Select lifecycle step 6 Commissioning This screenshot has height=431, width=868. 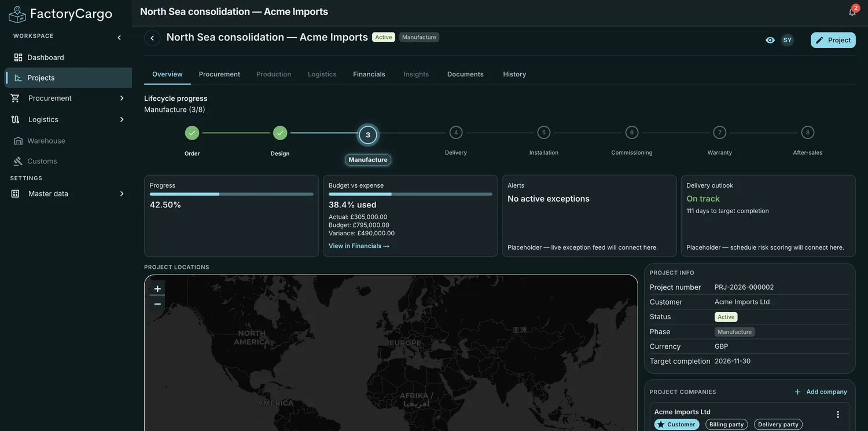(632, 133)
